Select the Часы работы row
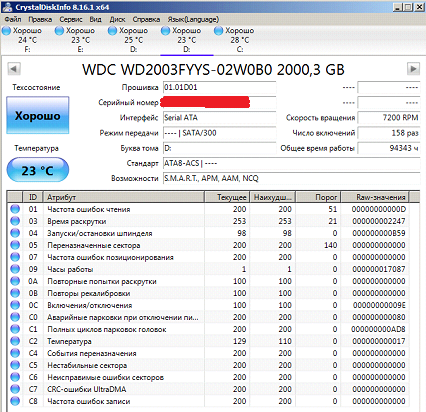 coord(208,269)
